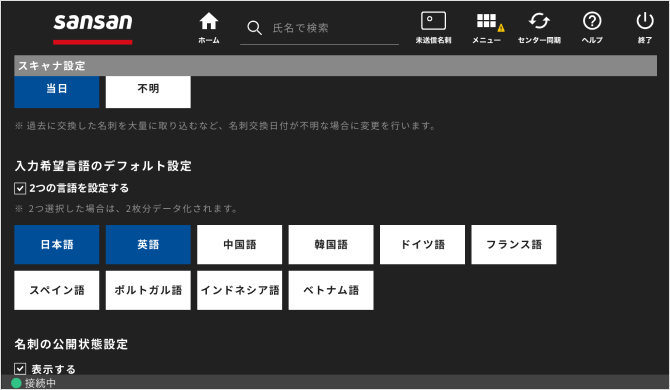Open the メニュー grid icon

pos(486,21)
